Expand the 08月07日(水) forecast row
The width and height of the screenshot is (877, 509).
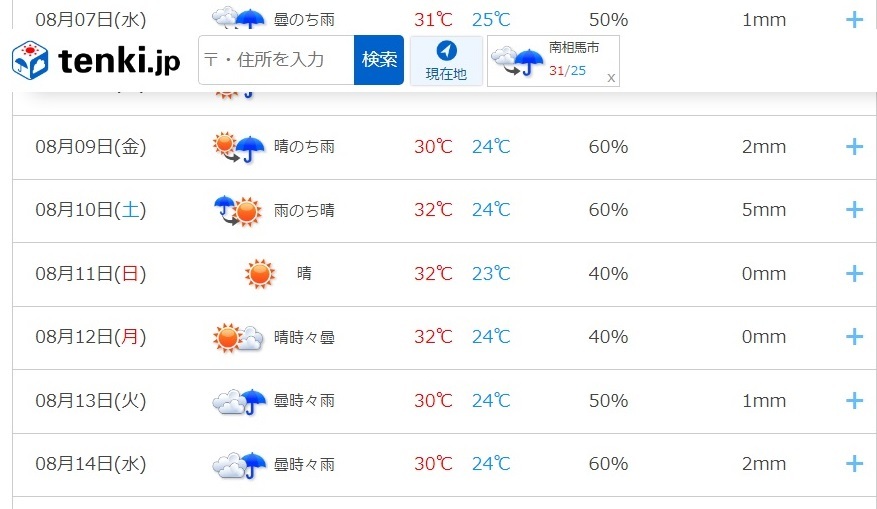pos(854,20)
